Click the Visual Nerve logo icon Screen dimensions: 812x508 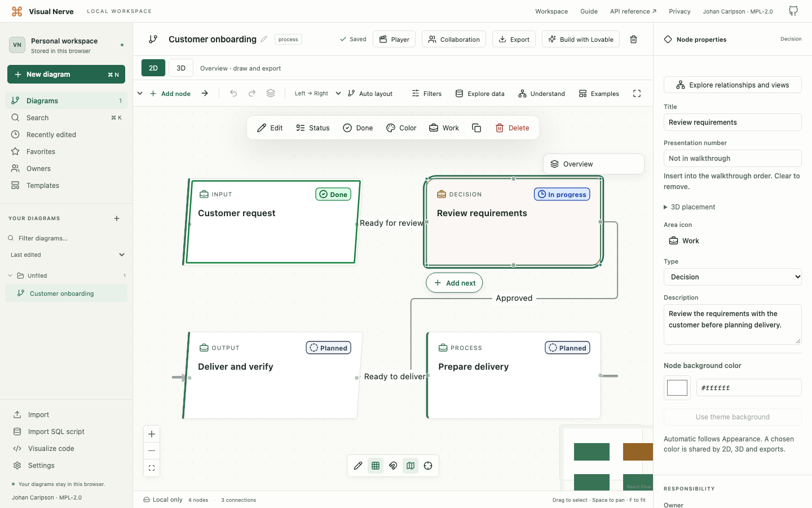tap(17, 11)
